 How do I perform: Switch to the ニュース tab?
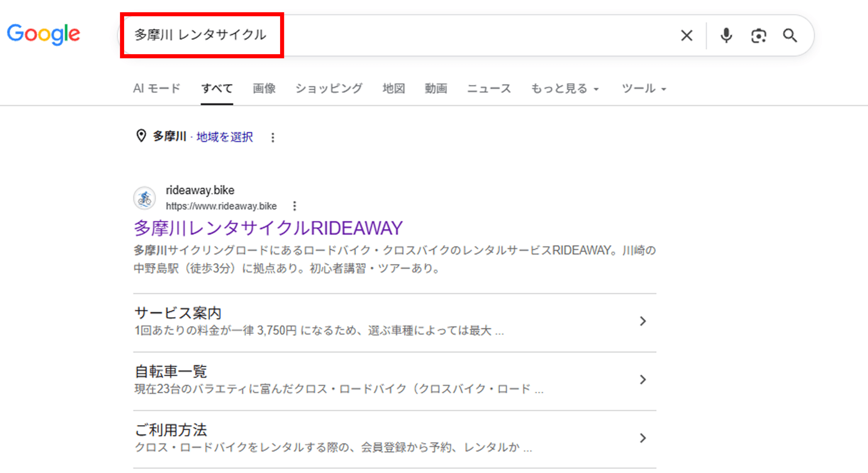(489, 89)
